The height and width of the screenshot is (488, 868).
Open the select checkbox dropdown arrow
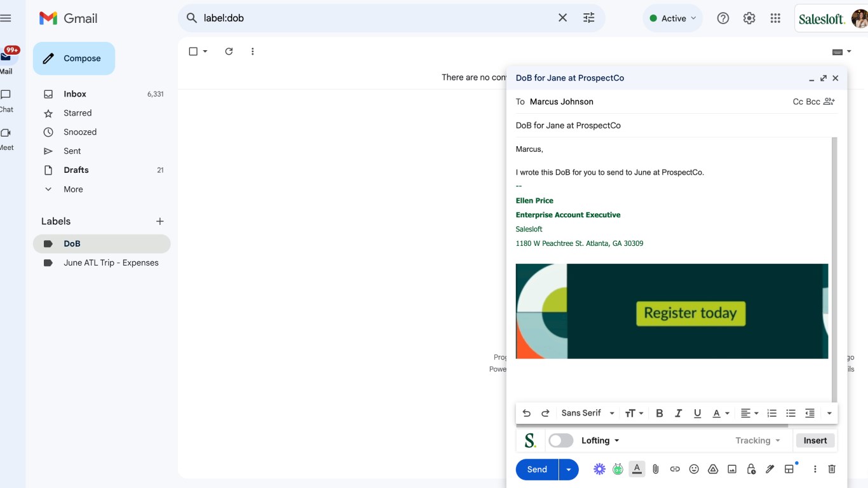coord(205,51)
